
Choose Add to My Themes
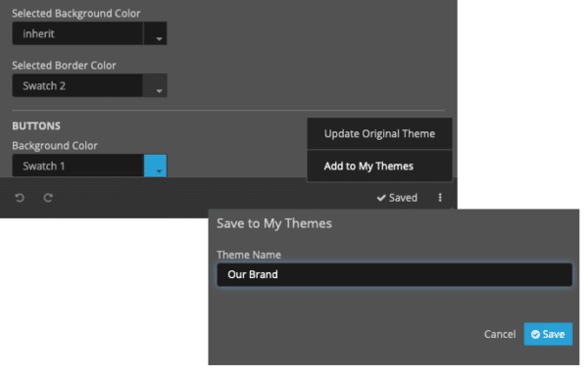(x=379, y=165)
